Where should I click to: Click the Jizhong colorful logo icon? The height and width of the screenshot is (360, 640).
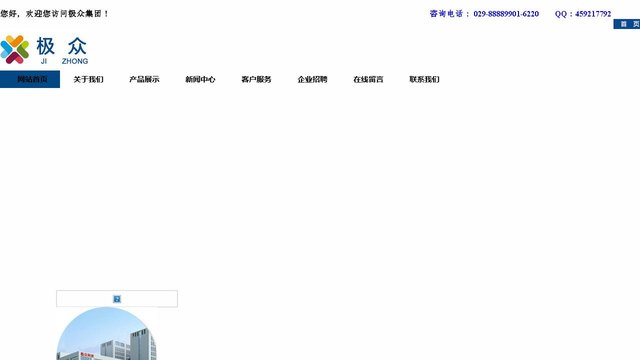pos(15,49)
